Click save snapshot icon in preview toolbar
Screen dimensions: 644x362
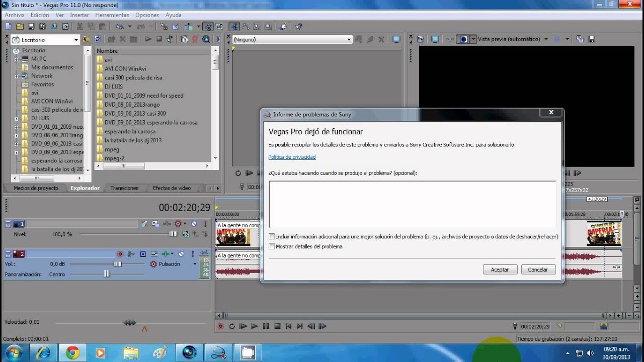click(x=591, y=39)
